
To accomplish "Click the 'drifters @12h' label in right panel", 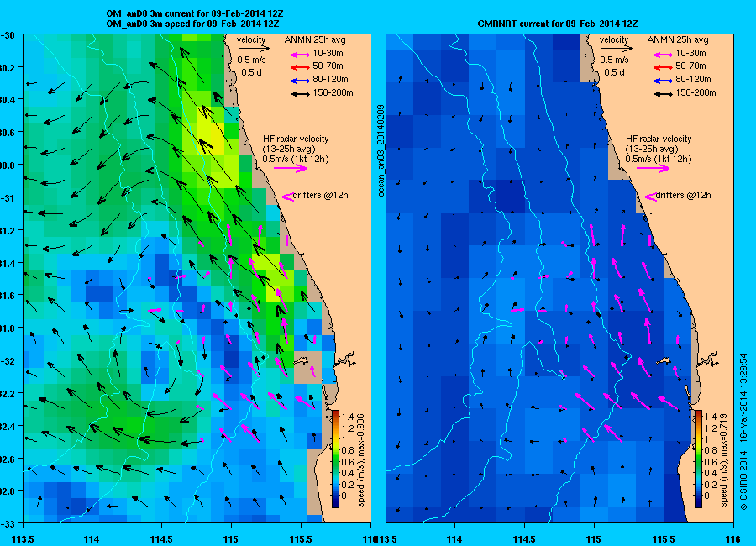I will (x=683, y=196).
